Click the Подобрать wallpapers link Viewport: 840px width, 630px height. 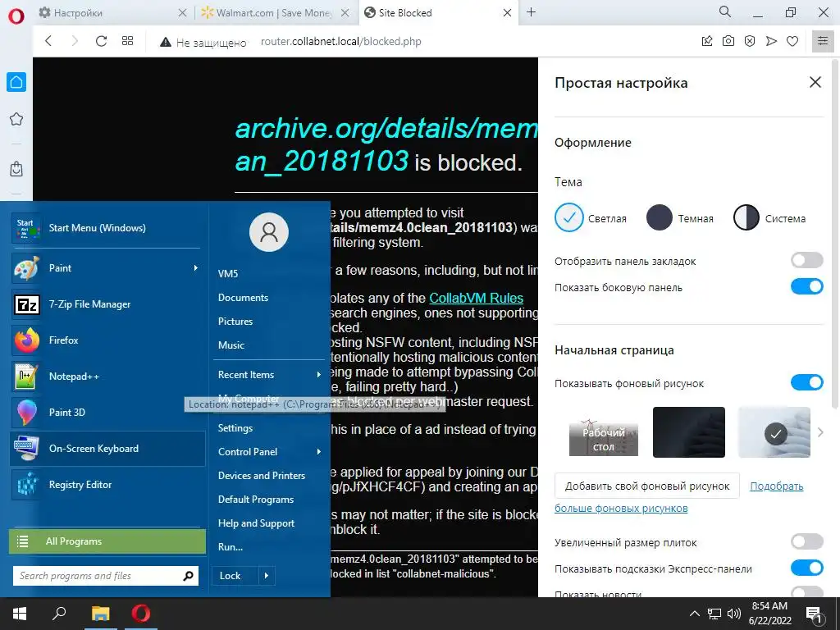tap(776, 486)
